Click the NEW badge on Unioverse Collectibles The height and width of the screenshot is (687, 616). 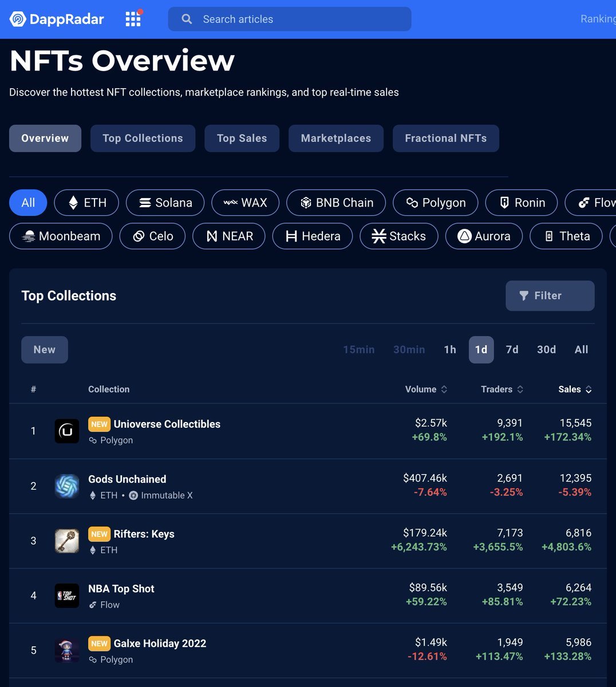pos(99,424)
